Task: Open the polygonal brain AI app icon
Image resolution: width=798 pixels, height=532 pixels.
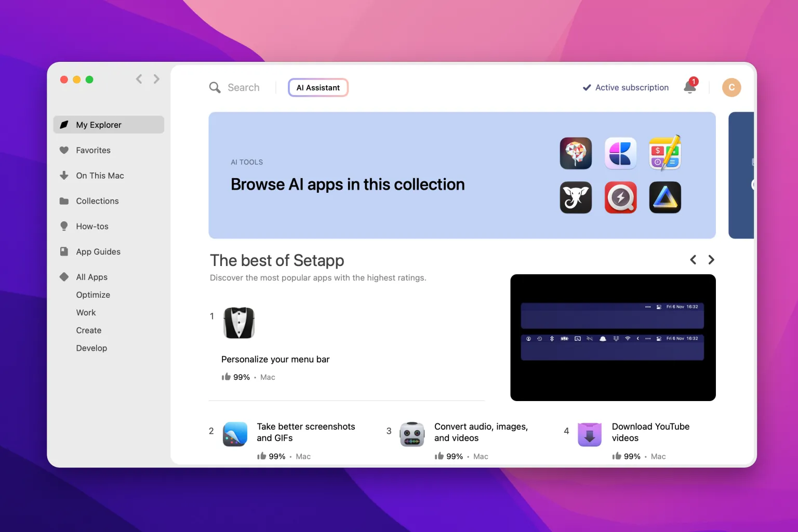Action: (x=576, y=153)
